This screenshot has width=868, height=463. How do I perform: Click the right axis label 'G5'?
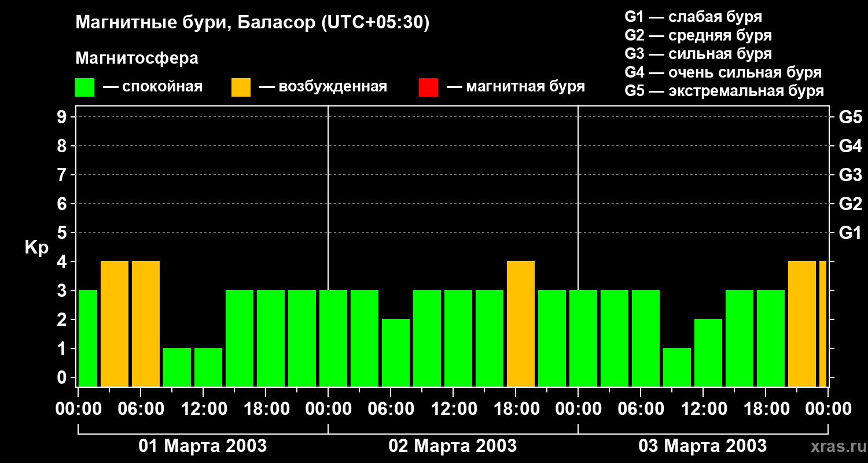coord(850,117)
